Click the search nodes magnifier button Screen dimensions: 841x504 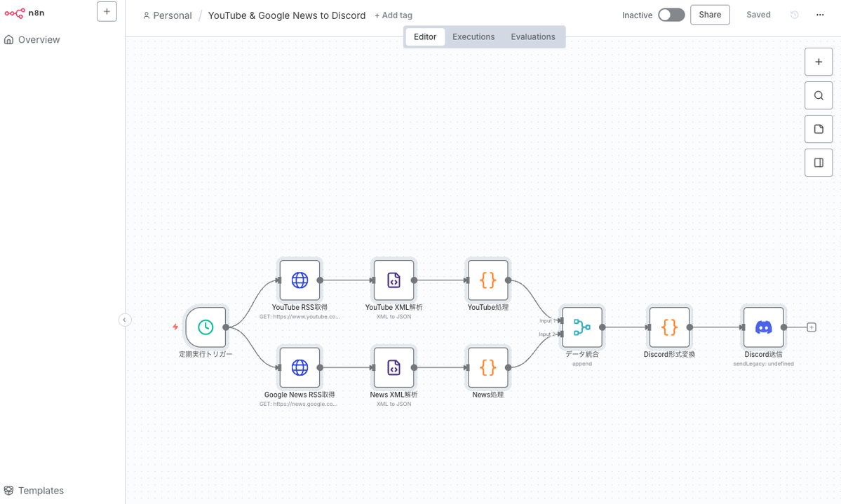819,95
